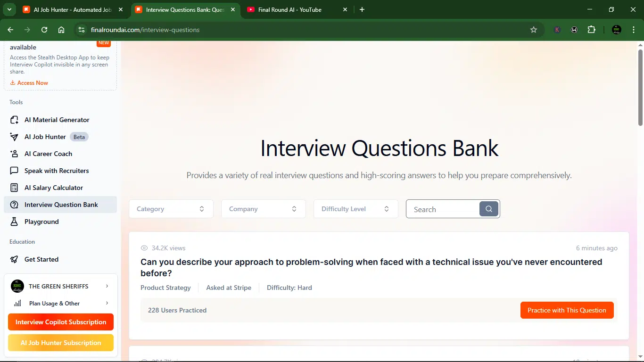Open a new browser tab
Image resolution: width=644 pixels, height=362 pixels.
tap(362, 9)
